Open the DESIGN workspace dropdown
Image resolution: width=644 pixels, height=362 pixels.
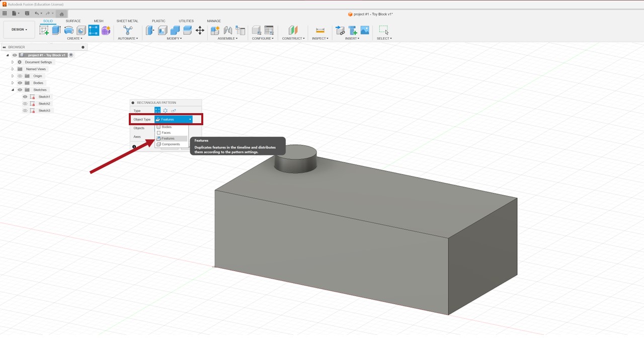[19, 30]
